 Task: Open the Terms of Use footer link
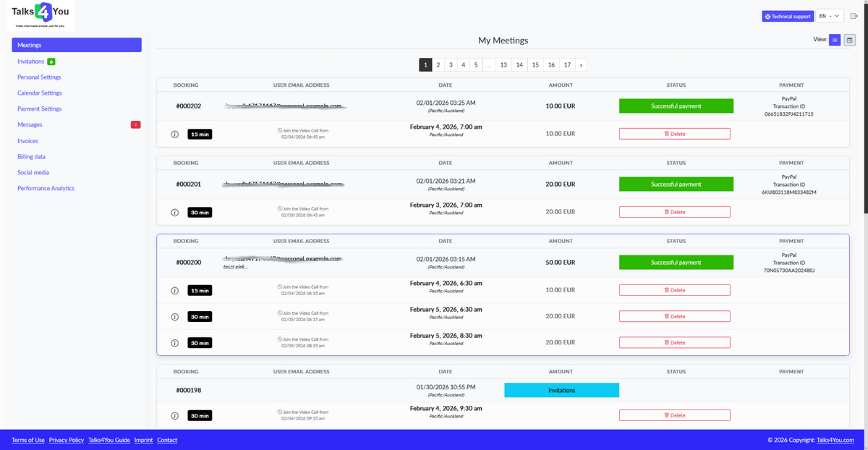(27, 439)
